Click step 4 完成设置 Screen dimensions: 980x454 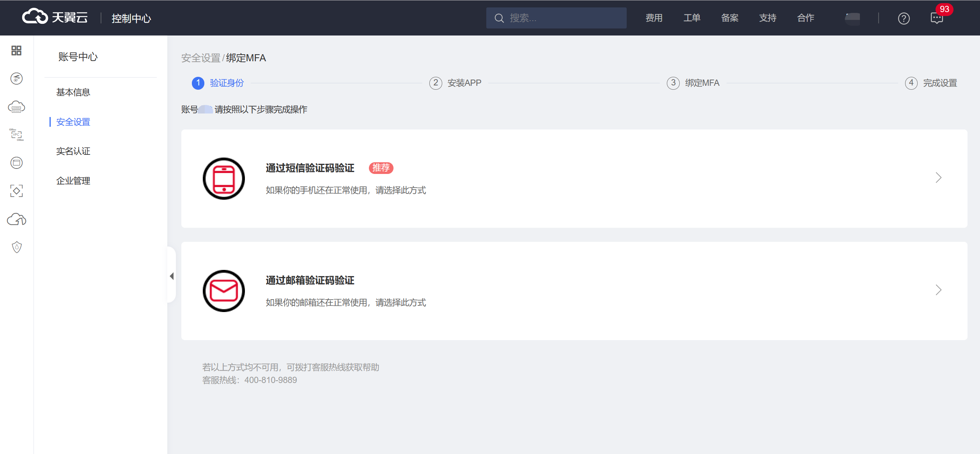pyautogui.click(x=931, y=83)
